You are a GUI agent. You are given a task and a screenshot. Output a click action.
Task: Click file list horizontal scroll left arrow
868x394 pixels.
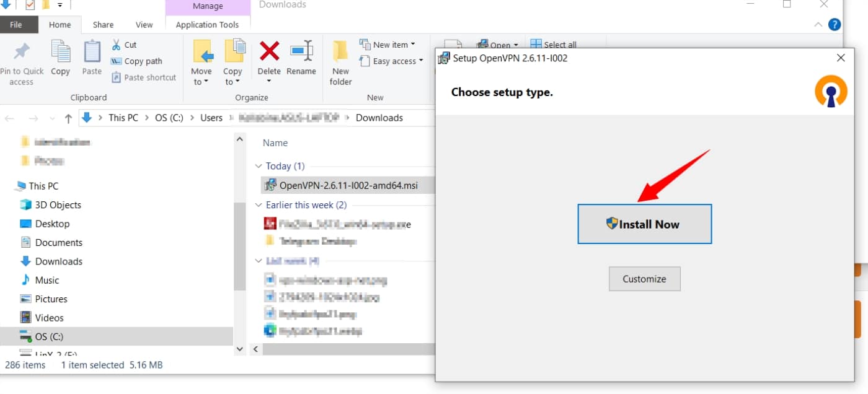tap(255, 349)
